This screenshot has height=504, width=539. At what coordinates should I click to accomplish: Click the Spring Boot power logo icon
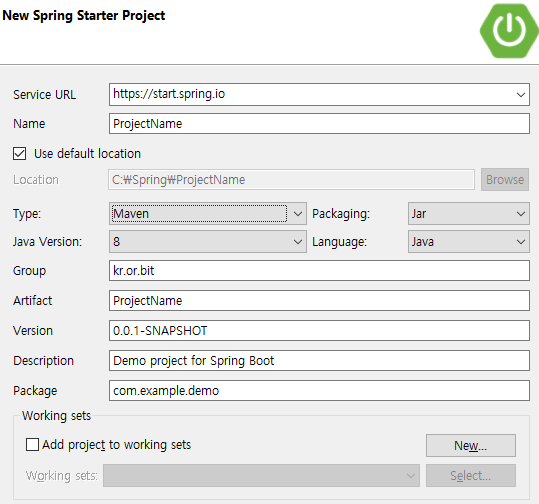509,31
